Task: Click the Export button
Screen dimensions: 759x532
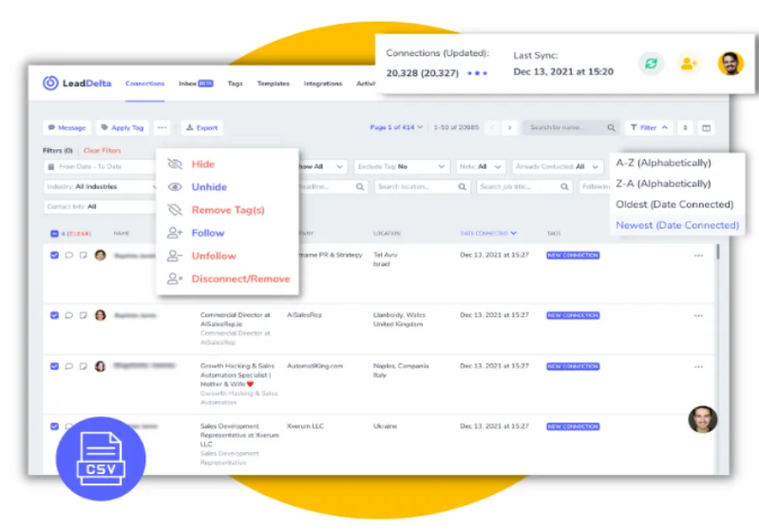Action: (201, 128)
